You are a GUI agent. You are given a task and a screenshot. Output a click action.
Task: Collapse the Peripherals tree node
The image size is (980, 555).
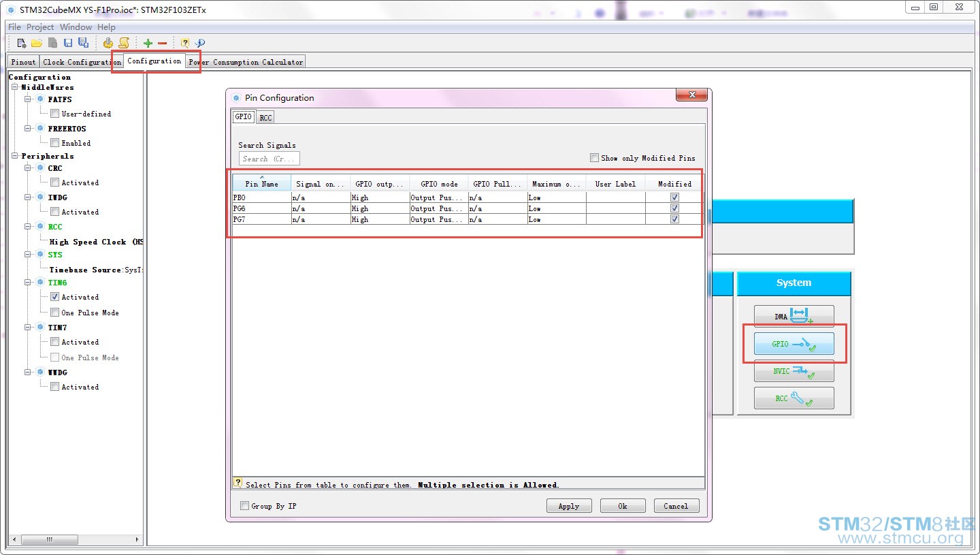[14, 156]
